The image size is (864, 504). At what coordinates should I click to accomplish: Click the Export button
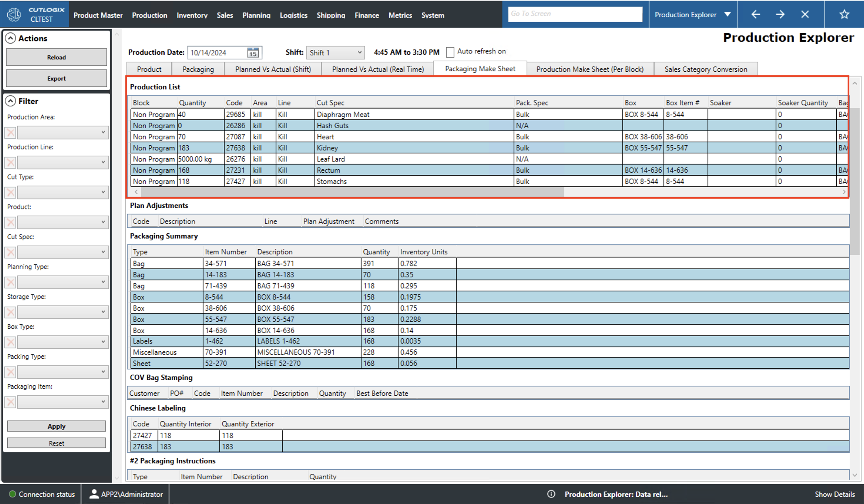(x=56, y=78)
